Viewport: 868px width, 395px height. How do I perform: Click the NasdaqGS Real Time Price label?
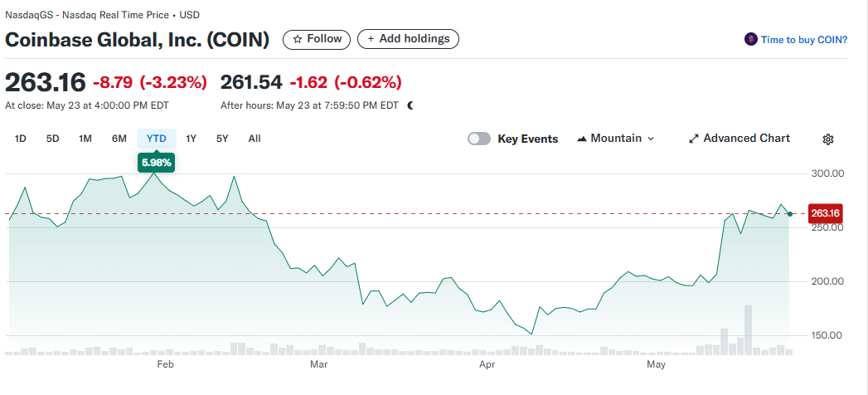103,15
